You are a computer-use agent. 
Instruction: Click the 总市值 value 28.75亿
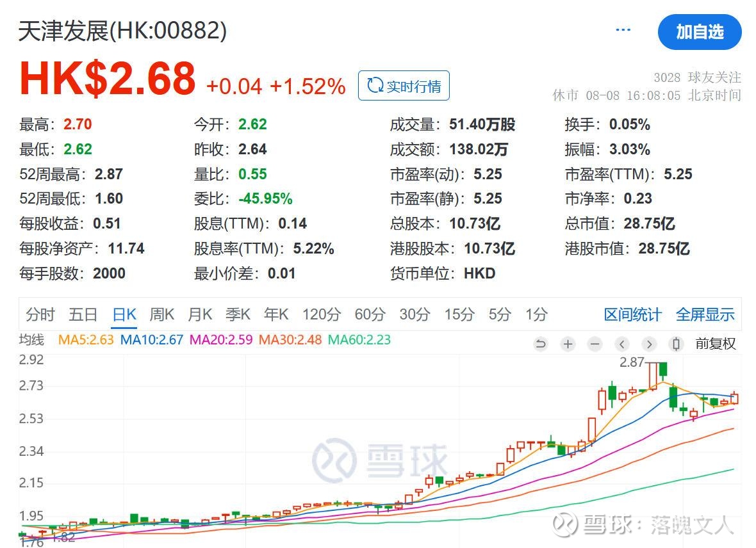(x=649, y=223)
